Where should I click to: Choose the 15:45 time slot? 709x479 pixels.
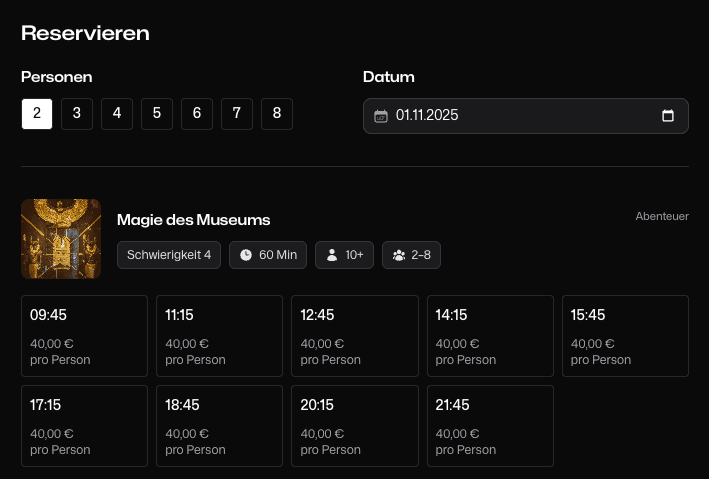coord(625,336)
